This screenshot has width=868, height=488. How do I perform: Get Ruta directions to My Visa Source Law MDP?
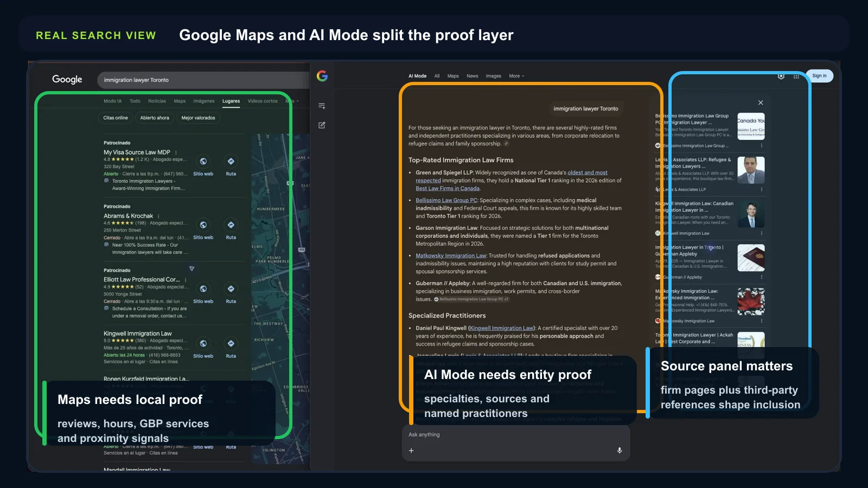231,166
